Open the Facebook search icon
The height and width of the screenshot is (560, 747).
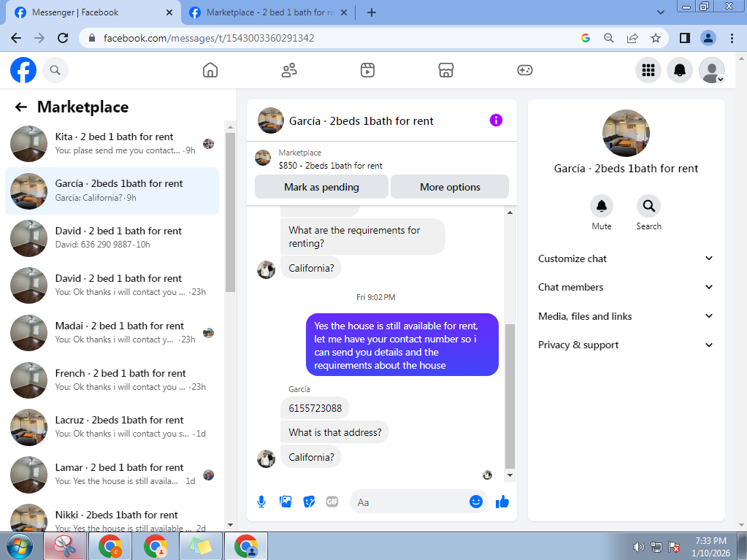[x=55, y=70]
